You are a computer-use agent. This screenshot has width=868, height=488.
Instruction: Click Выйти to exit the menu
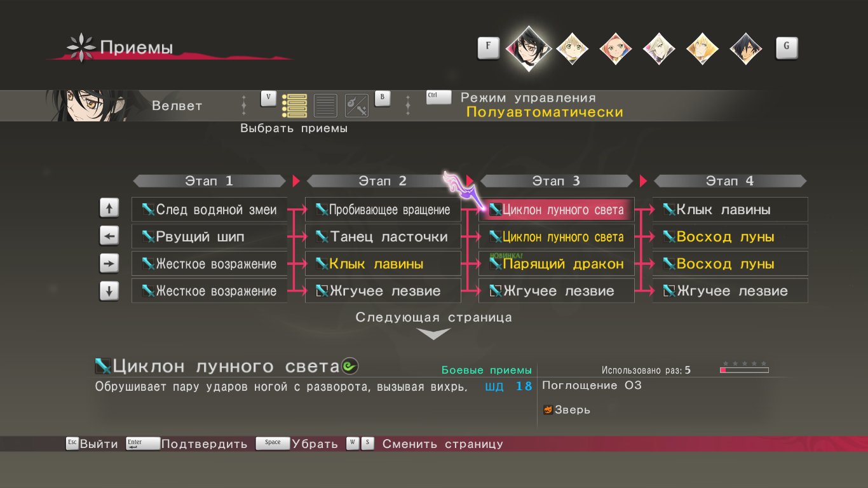[x=99, y=444]
